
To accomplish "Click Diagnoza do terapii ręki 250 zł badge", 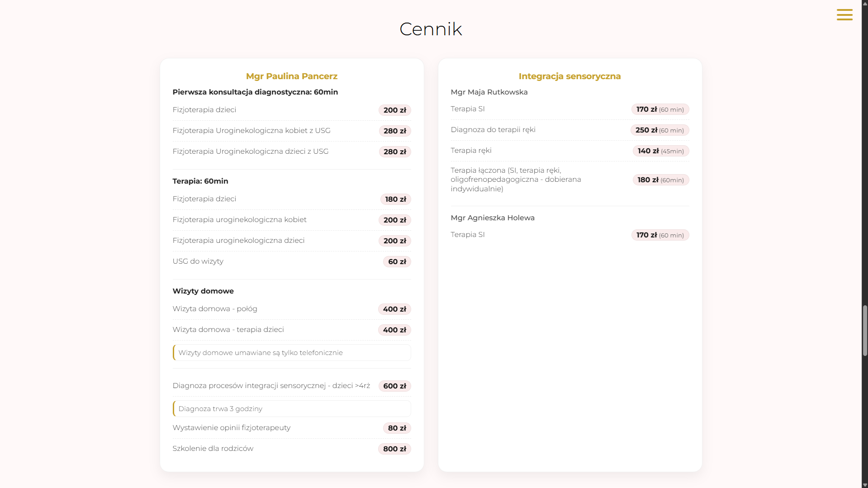I will 659,130.
